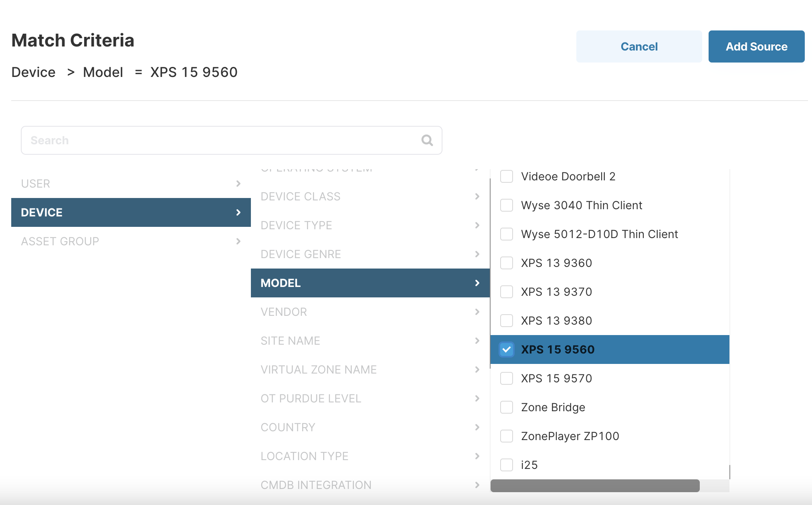The width and height of the screenshot is (812, 505).
Task: Click the 'Device' breadcrumb text
Action: [33, 72]
